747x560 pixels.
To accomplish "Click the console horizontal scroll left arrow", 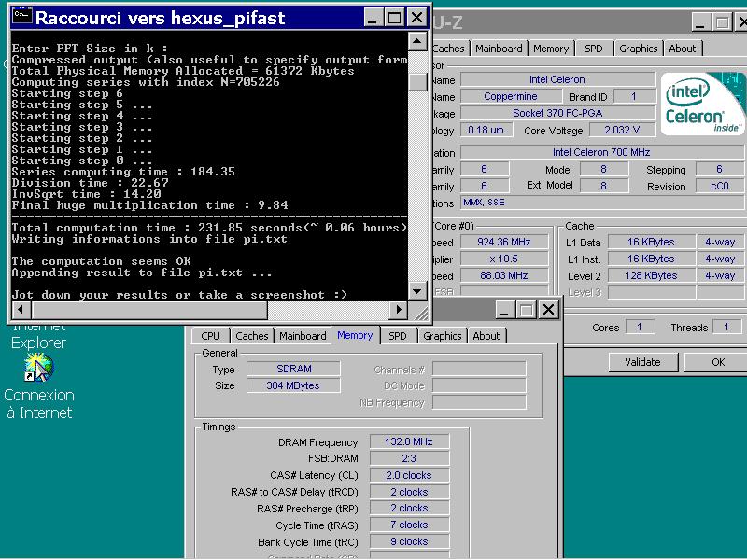I will [x=21, y=310].
